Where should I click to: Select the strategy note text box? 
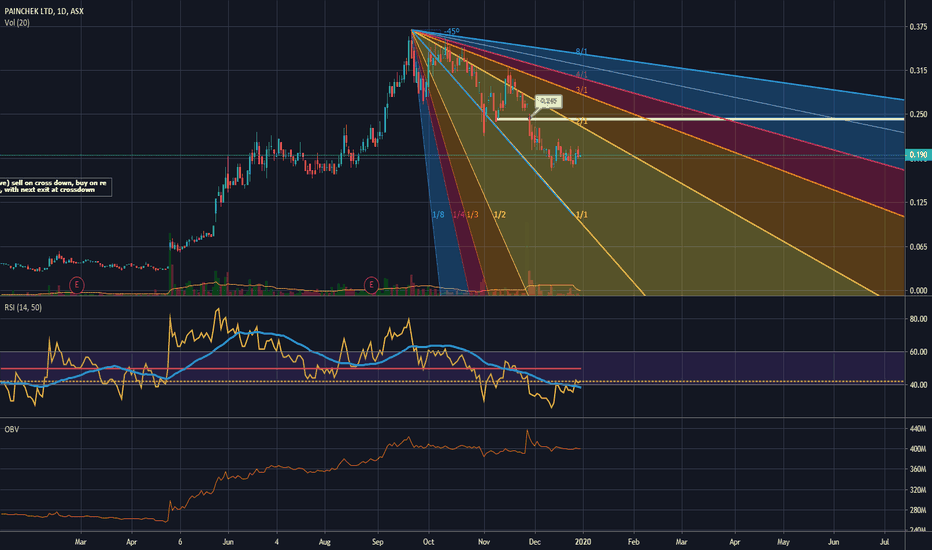tap(55, 186)
